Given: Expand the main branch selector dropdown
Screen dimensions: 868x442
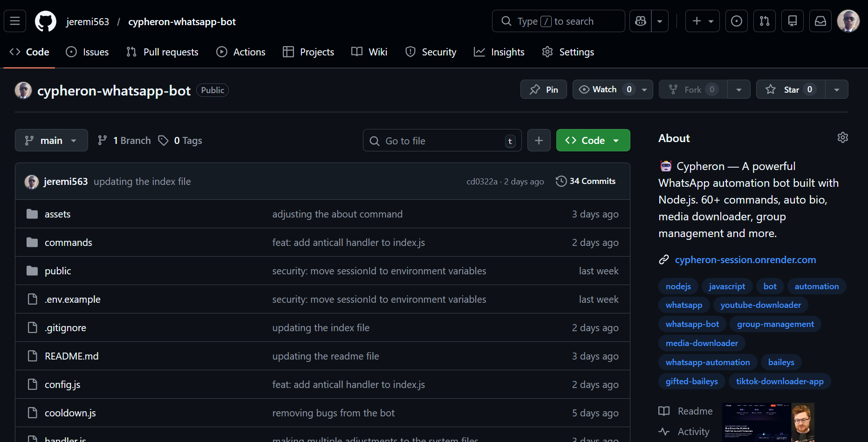Looking at the screenshot, I should [x=51, y=140].
